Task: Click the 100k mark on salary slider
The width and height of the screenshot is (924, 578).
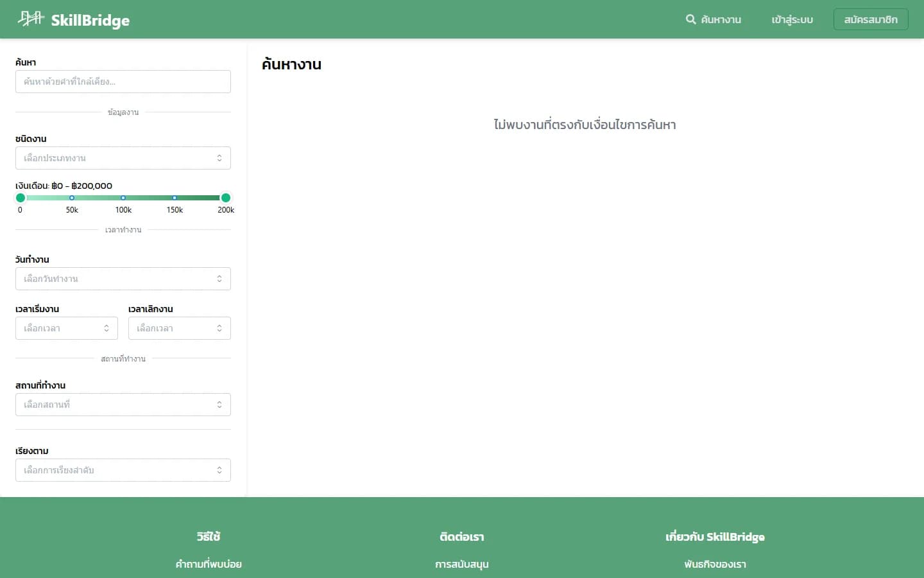Action: (123, 198)
